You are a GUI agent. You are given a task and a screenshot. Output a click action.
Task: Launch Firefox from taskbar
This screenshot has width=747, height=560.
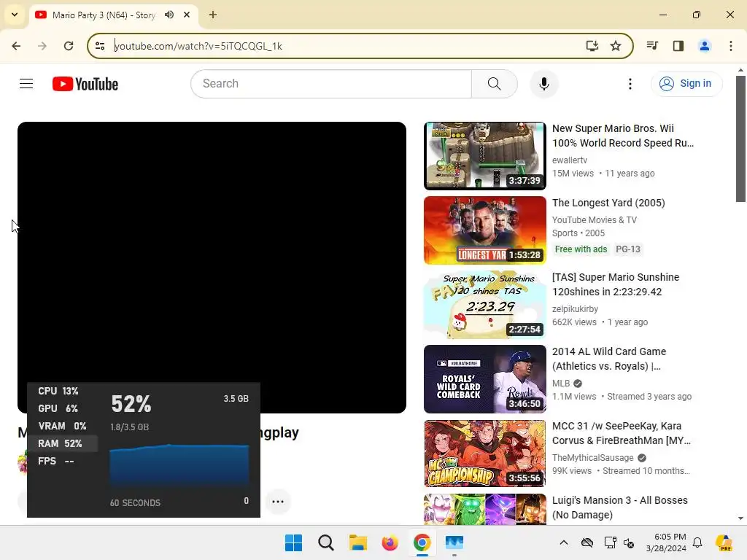coord(390,542)
